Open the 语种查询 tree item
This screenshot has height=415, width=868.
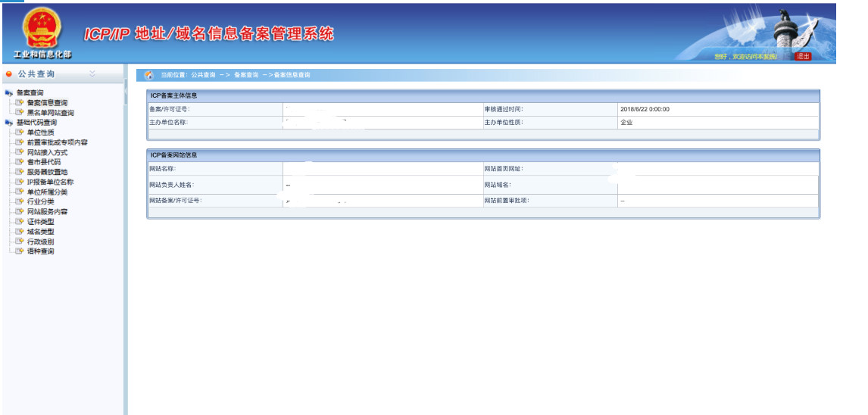[x=40, y=251]
